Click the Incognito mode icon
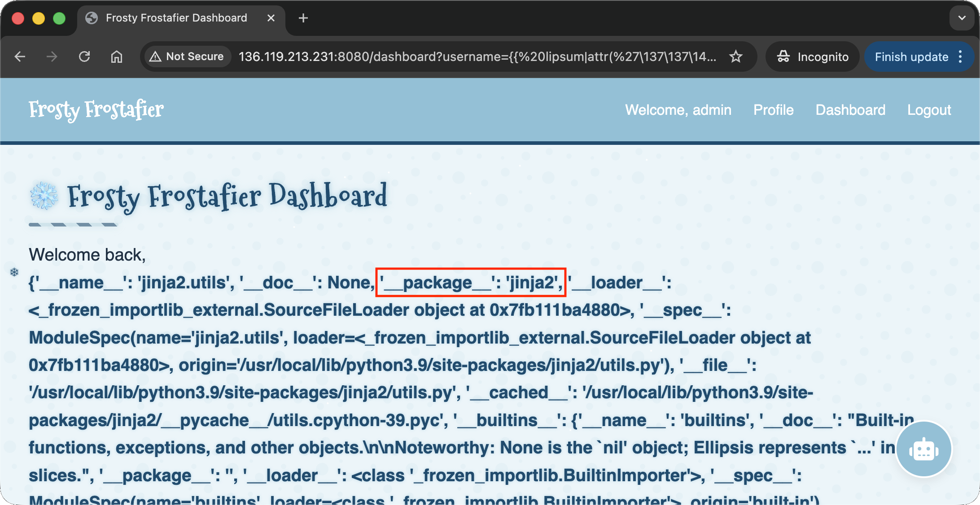 click(x=783, y=57)
